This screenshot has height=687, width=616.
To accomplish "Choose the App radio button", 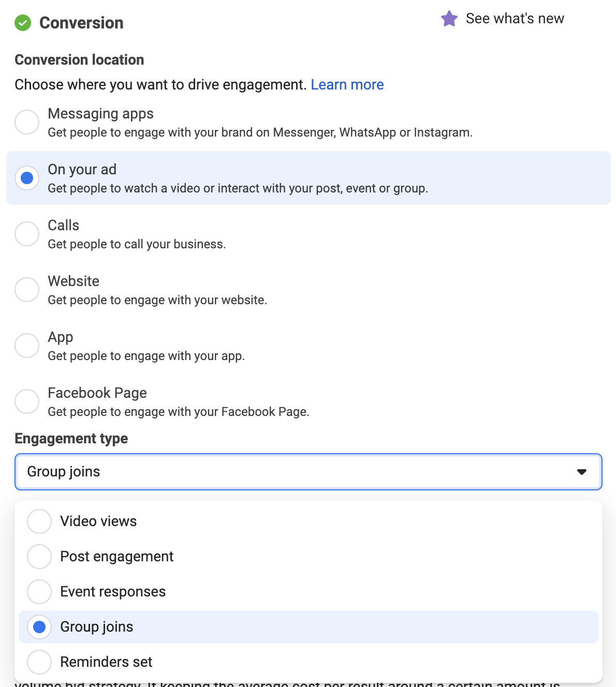I will click(x=27, y=346).
